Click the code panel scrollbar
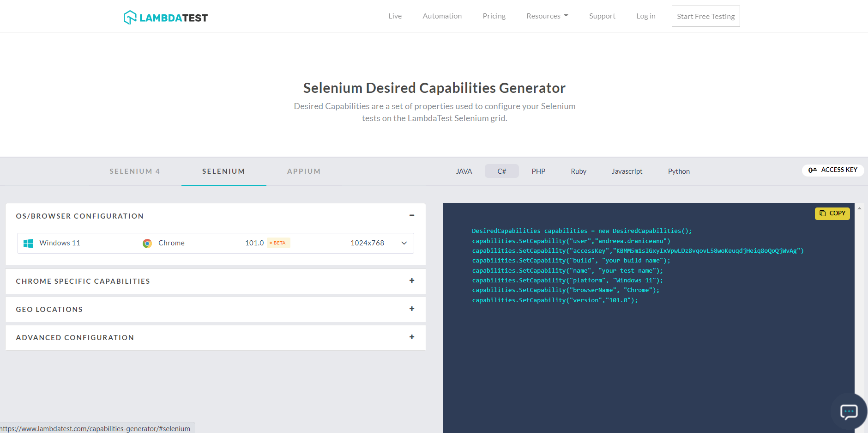Screen dimensions: 868x433 point(859,231)
